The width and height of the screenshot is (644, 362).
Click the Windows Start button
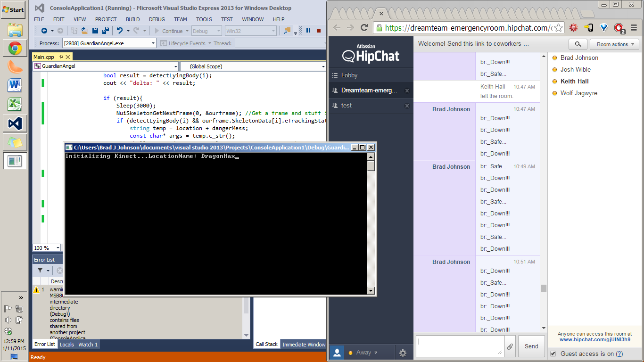(13, 9)
